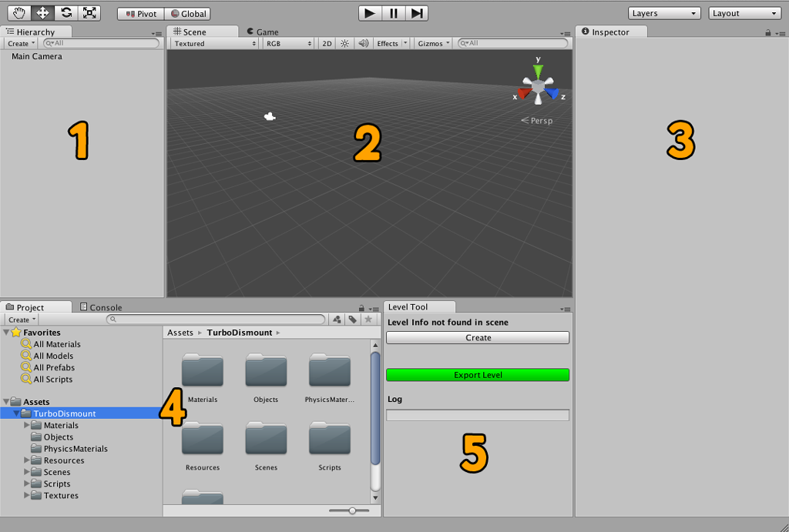The width and height of the screenshot is (789, 532).
Task: Lock the Inspector panel
Action: pos(768,32)
